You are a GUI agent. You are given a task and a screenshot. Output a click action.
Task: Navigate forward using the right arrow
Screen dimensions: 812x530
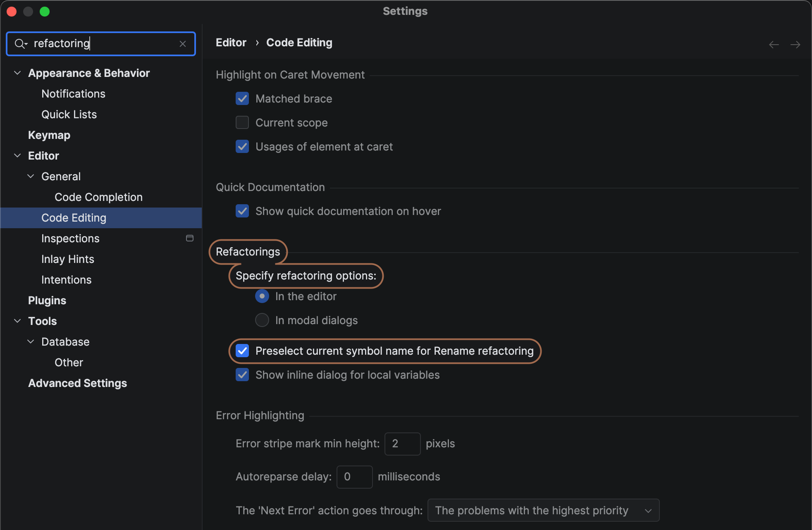coord(796,44)
